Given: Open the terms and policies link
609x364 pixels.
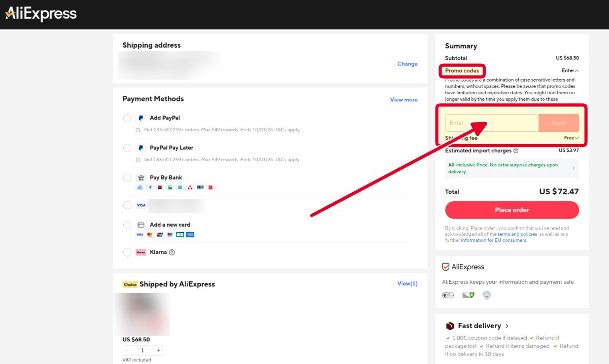Looking at the screenshot, I should coord(517,234).
